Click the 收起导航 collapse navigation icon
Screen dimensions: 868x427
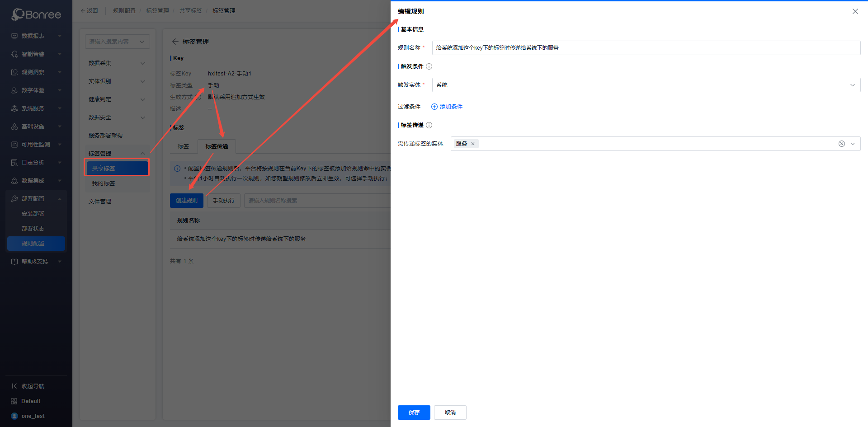14,386
